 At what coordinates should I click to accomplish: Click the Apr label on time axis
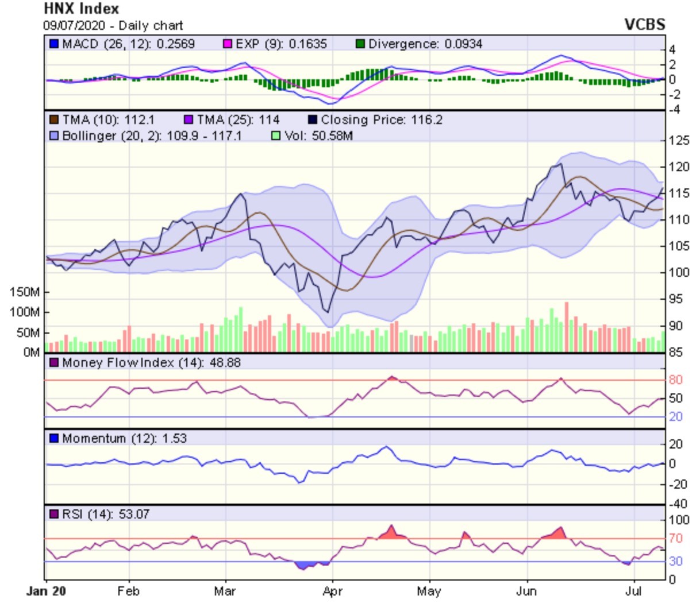click(332, 591)
